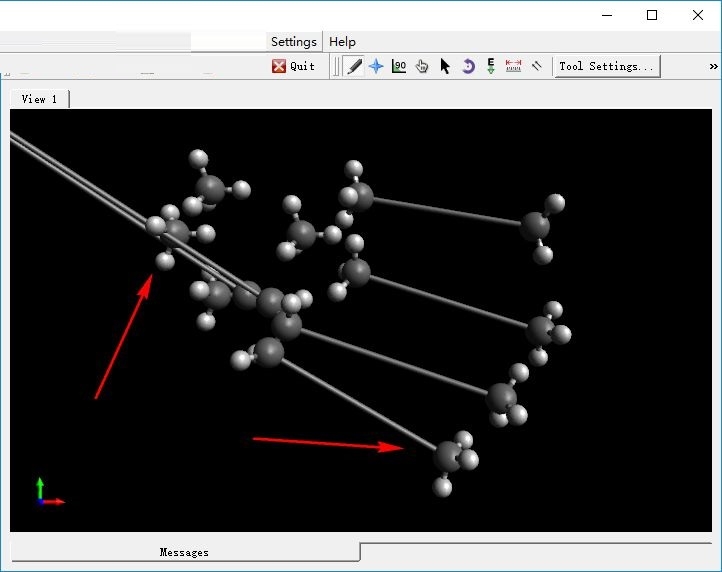
Task: Open the Settings menu
Action: click(x=294, y=42)
